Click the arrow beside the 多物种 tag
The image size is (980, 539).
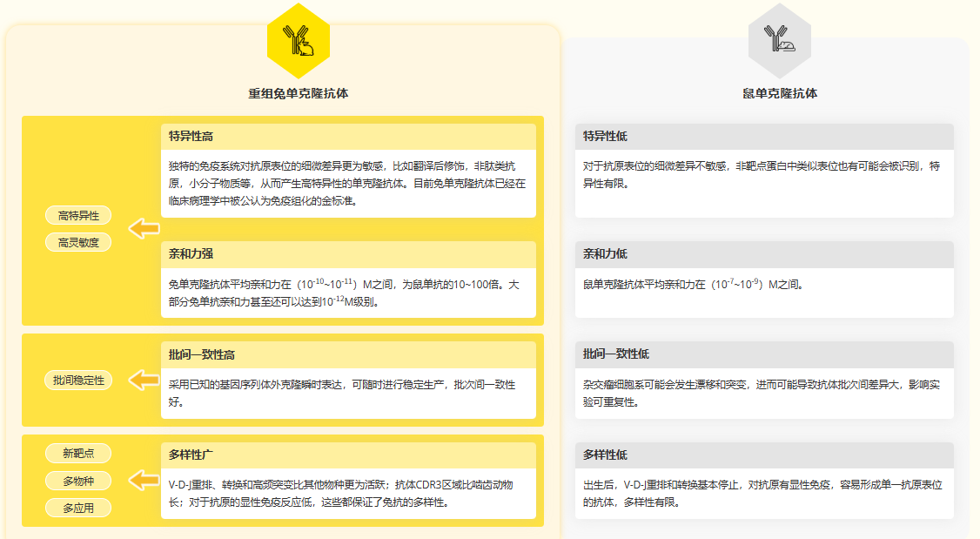pyautogui.click(x=144, y=481)
